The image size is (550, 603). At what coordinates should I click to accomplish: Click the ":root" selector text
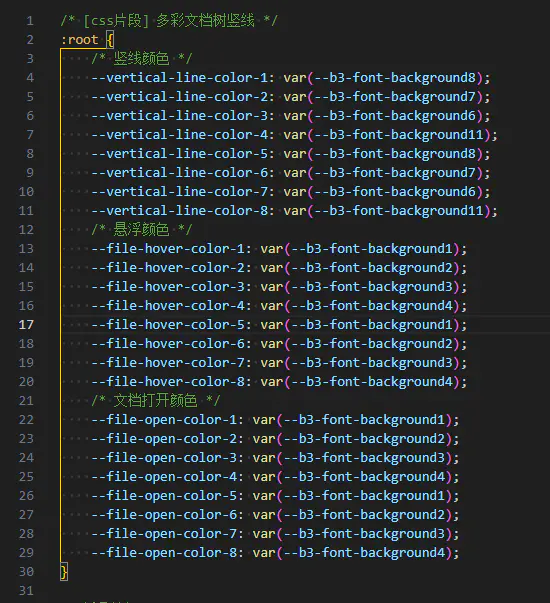(79, 40)
